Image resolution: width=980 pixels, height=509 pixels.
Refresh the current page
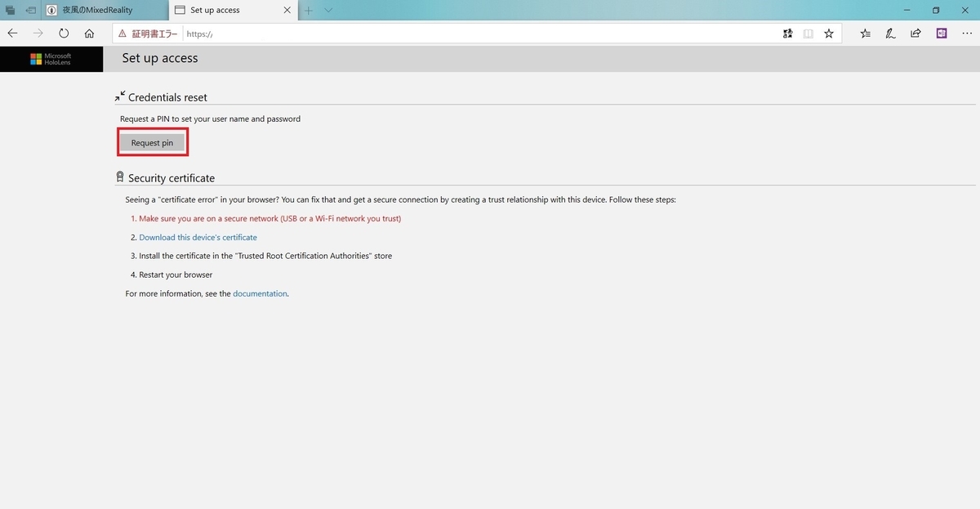64,33
